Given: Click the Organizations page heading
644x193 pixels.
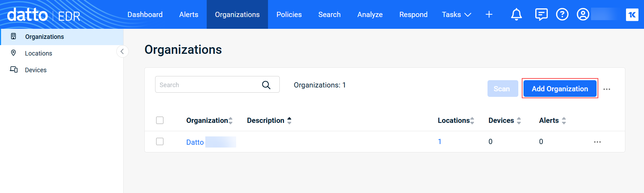Looking at the screenshot, I should (183, 50).
